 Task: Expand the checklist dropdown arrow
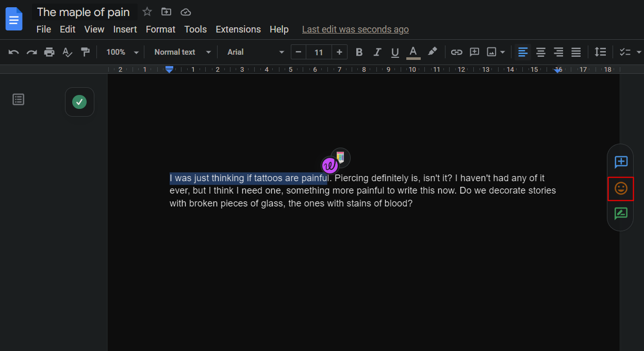[639, 52]
